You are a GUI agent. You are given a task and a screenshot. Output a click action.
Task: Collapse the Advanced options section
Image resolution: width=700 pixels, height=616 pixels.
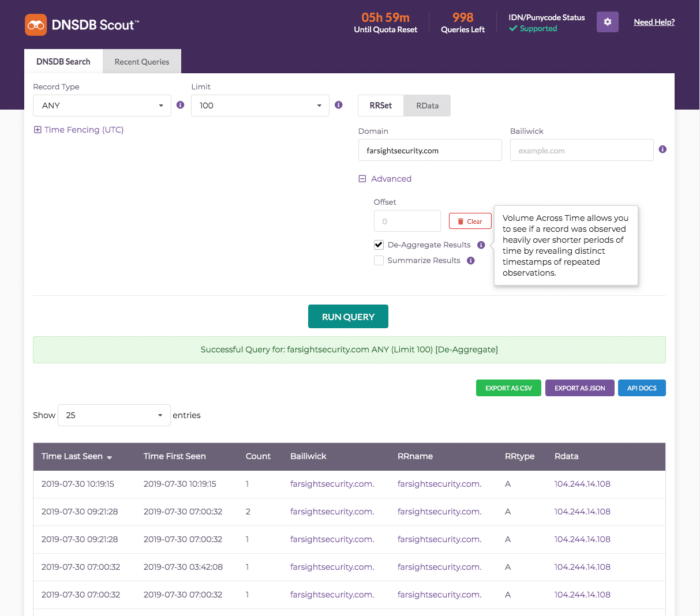(385, 179)
